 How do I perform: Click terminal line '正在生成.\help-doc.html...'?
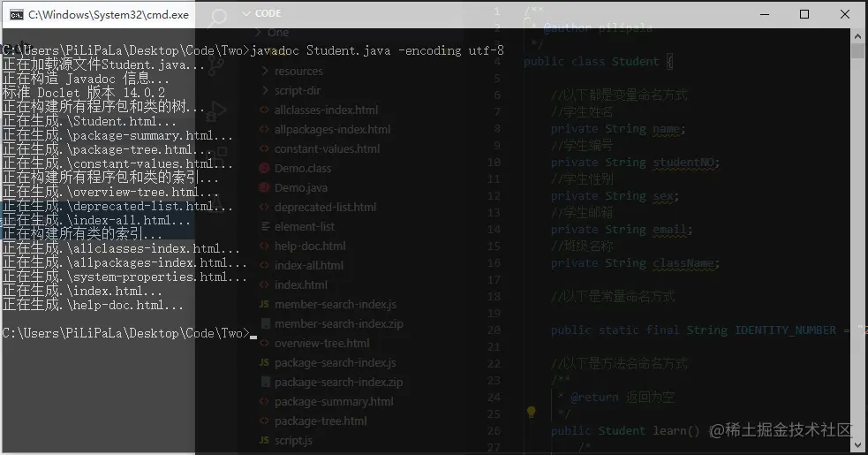click(x=93, y=305)
